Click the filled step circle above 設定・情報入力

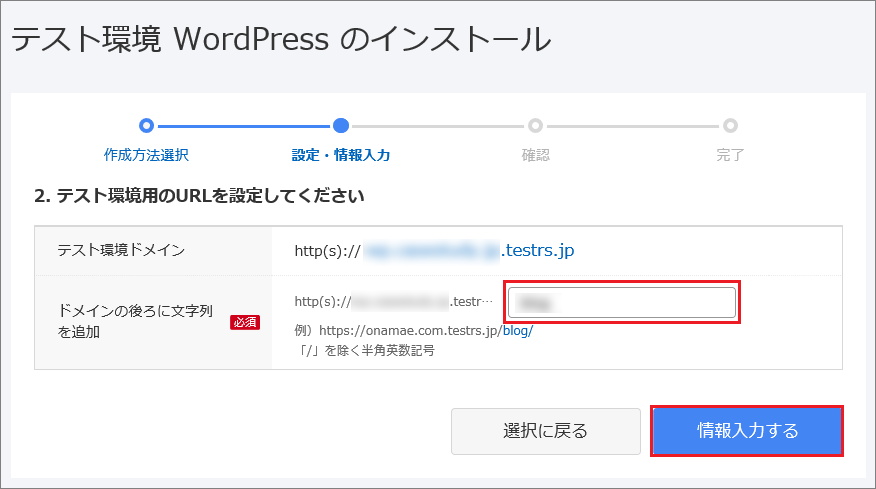click(341, 126)
